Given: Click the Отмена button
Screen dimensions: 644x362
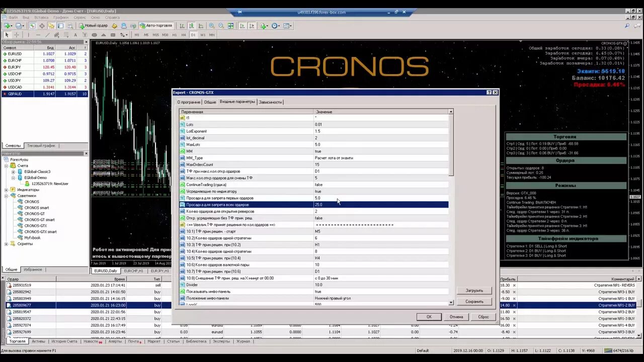Looking at the screenshot, I should tap(456, 317).
